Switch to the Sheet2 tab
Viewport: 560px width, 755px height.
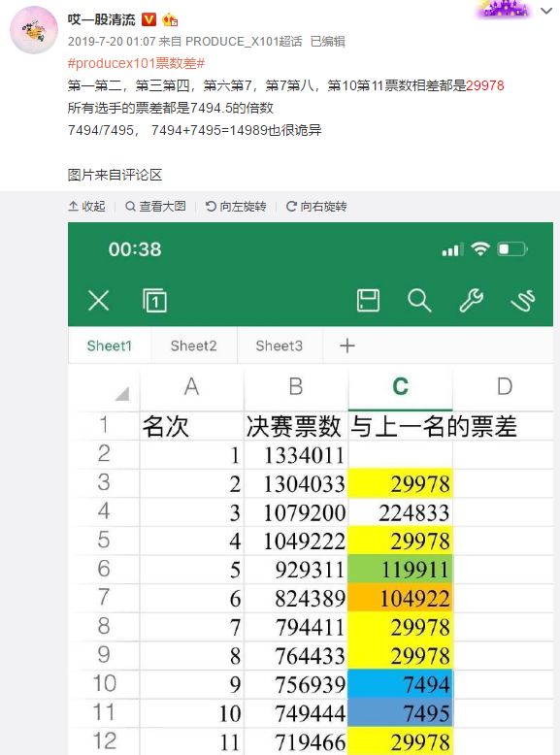click(193, 345)
